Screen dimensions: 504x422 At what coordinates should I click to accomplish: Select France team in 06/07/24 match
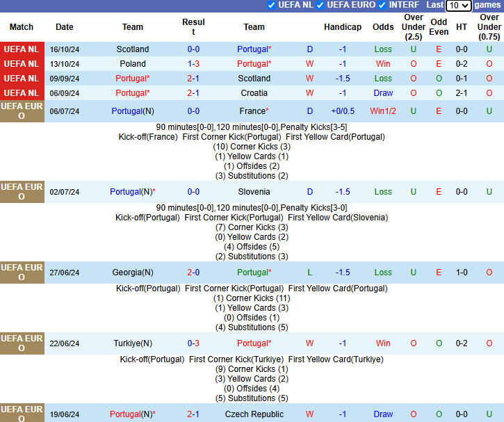[252, 111]
